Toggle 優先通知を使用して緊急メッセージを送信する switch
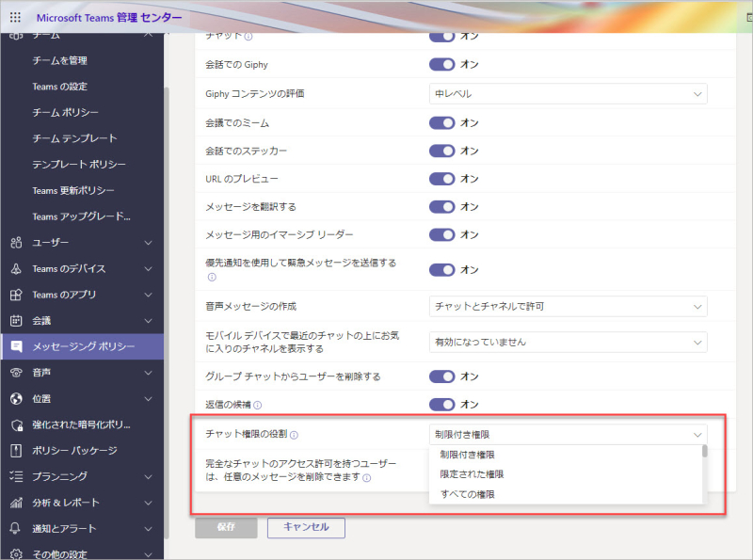 (x=441, y=270)
